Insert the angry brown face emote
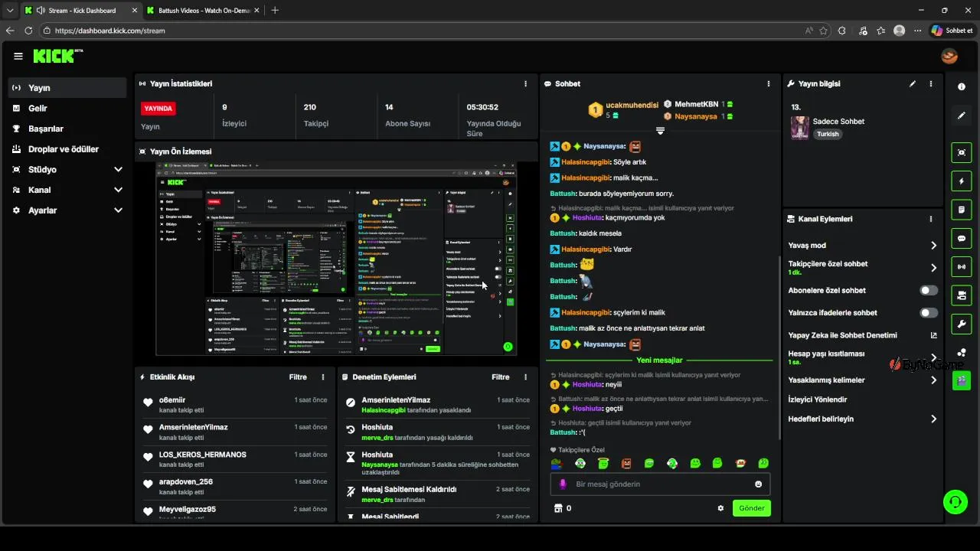 click(626, 463)
